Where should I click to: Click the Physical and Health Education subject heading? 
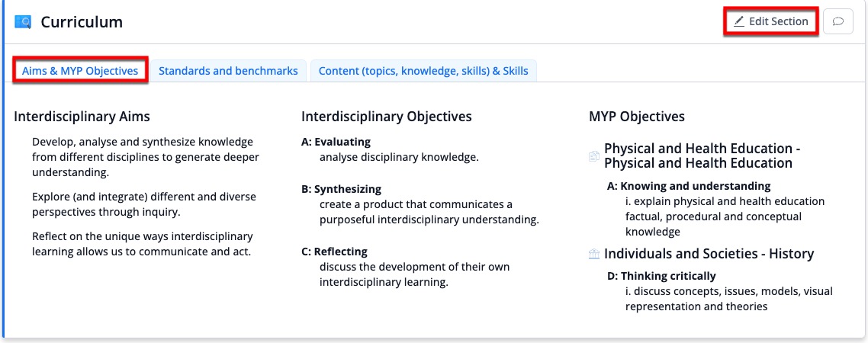click(698, 155)
